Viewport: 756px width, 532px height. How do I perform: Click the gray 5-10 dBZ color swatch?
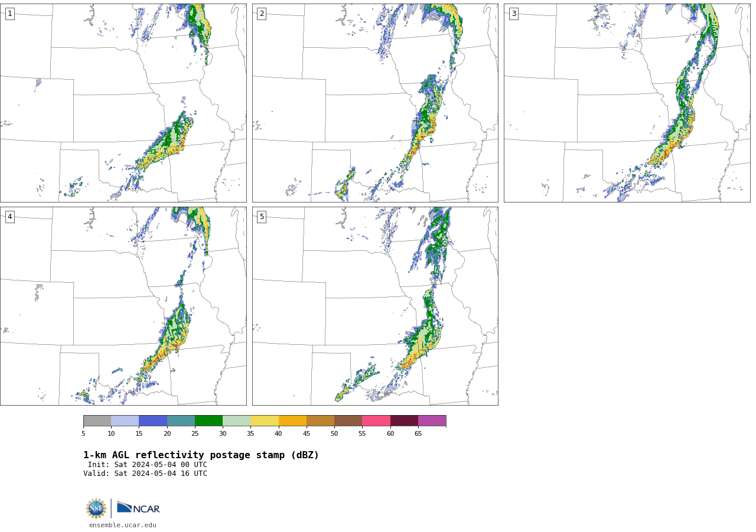click(x=97, y=420)
